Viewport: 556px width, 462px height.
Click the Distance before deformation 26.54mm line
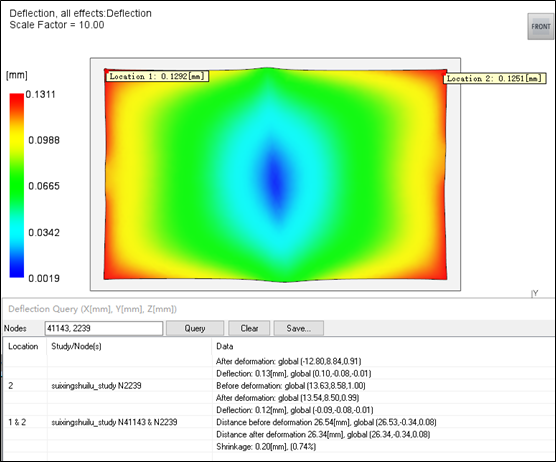[326, 422]
